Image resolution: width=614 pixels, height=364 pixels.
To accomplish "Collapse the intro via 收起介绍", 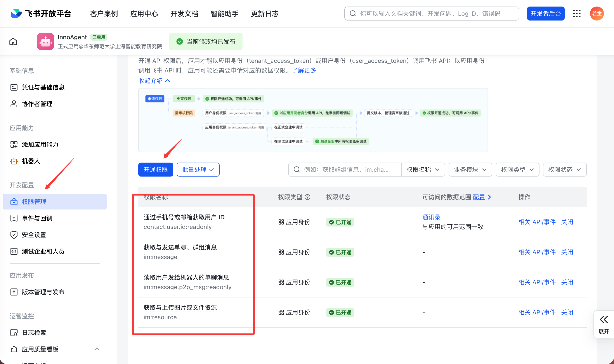I will (x=154, y=81).
